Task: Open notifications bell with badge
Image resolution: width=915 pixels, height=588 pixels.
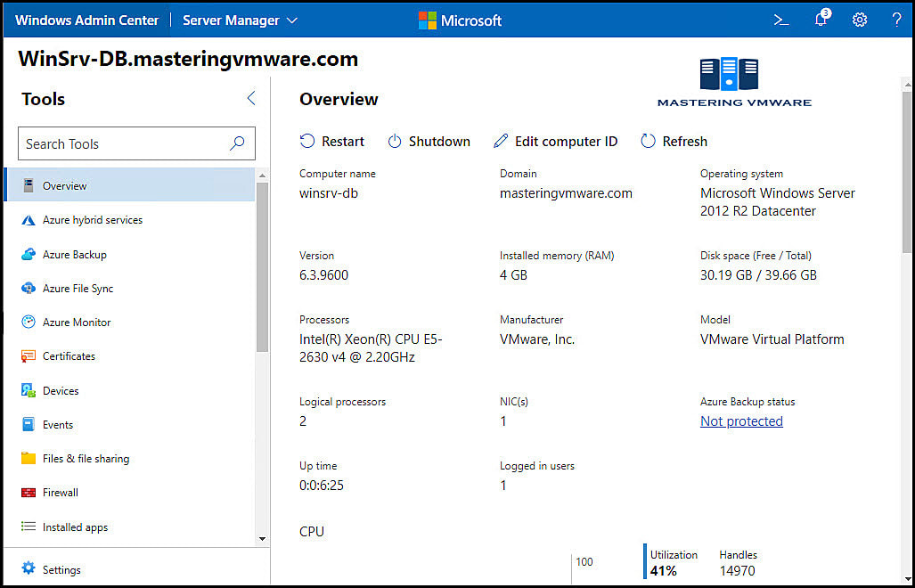Action: coord(821,19)
